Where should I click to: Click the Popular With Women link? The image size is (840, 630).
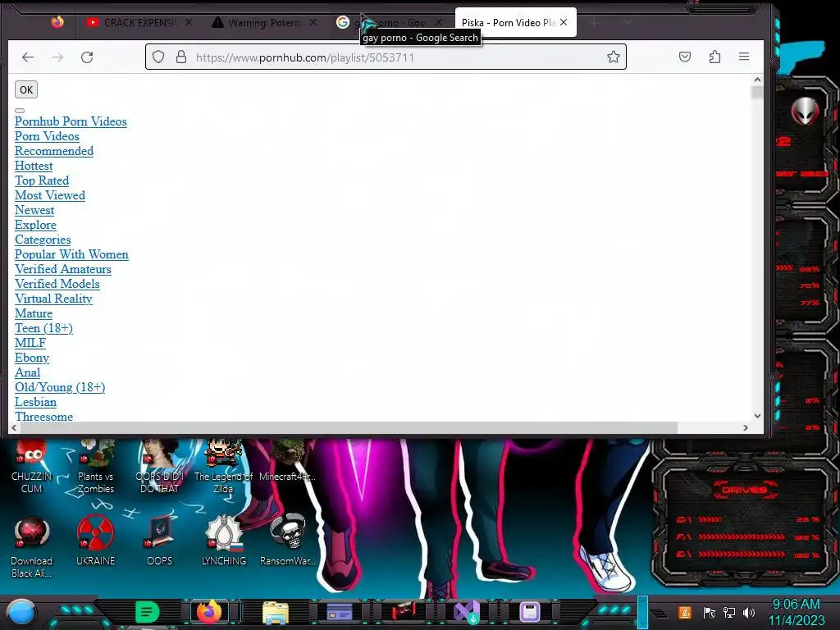click(72, 254)
